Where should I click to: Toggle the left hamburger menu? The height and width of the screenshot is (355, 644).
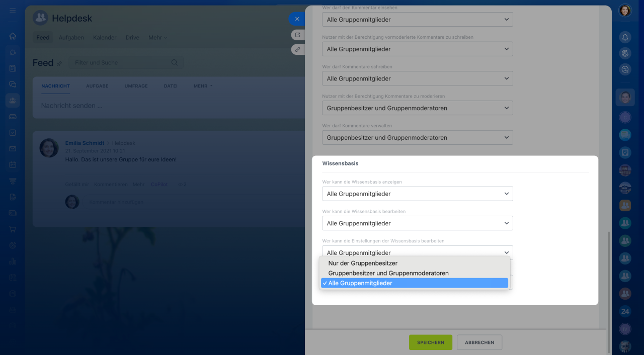[13, 11]
